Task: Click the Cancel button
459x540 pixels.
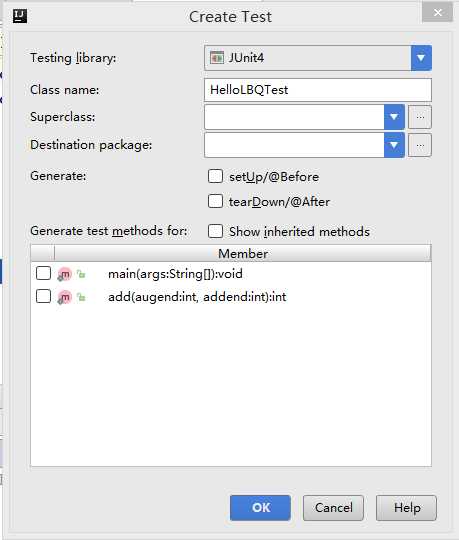Action: point(333,508)
